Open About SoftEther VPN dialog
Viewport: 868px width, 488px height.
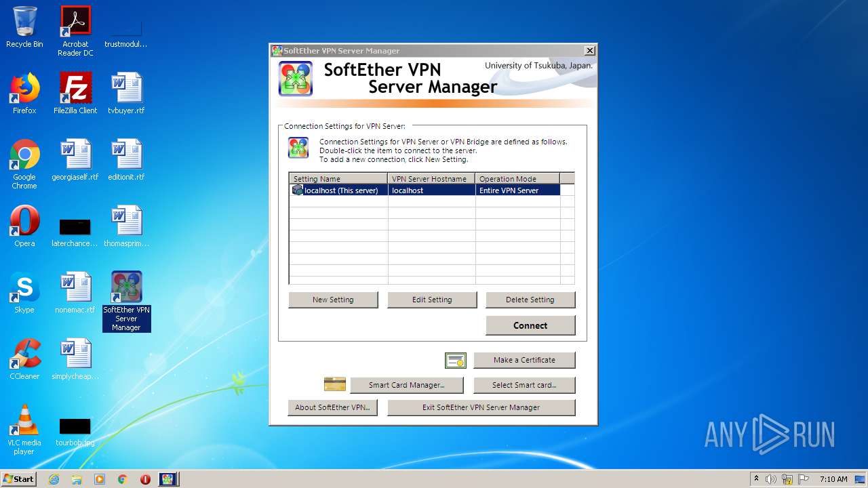coord(333,407)
